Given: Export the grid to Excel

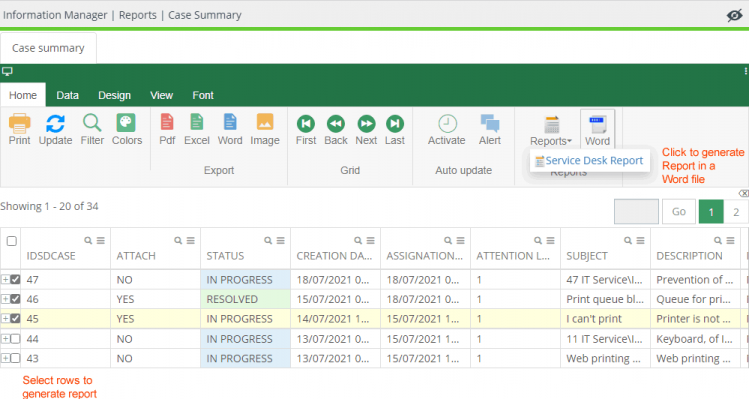Looking at the screenshot, I should pyautogui.click(x=197, y=122).
